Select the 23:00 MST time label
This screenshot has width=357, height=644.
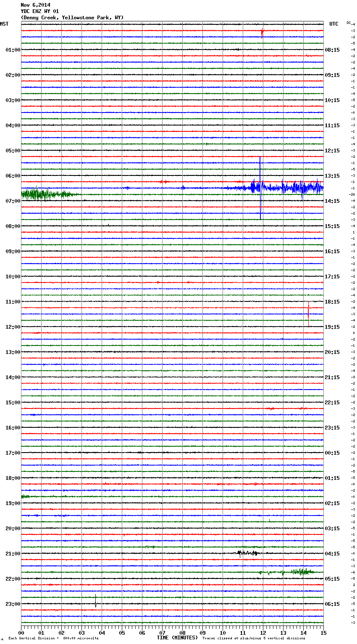pyautogui.click(x=13, y=604)
